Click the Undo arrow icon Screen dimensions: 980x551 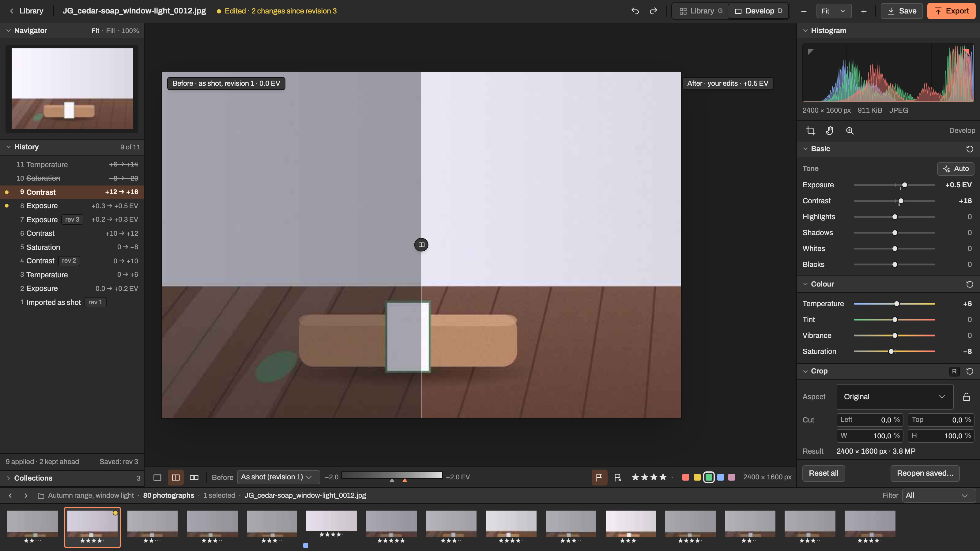click(x=635, y=11)
